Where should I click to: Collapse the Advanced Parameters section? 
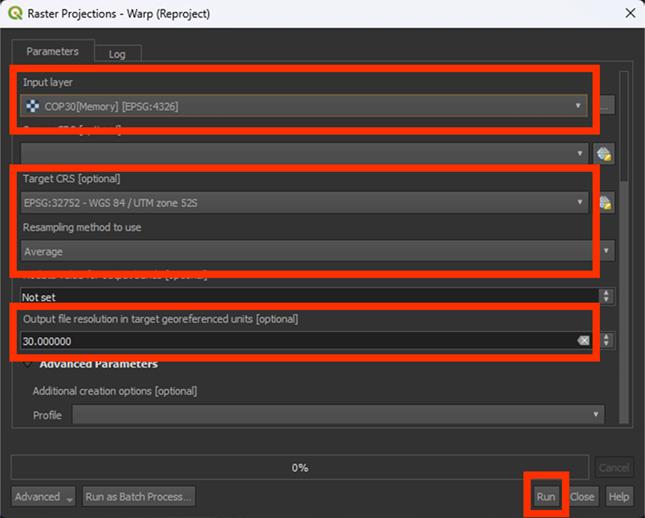[28, 364]
